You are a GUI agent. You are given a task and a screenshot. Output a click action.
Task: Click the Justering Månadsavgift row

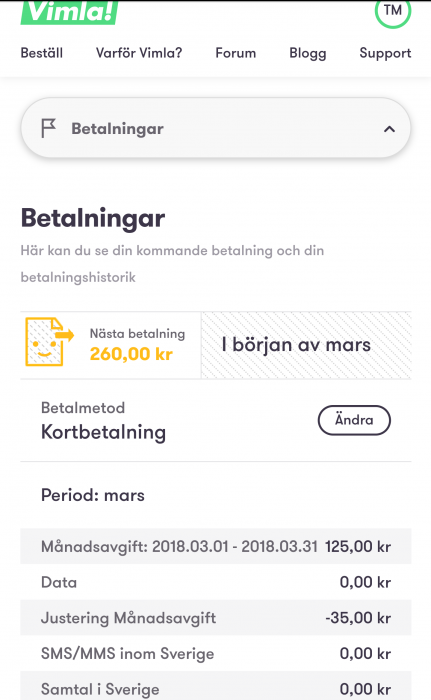216,617
